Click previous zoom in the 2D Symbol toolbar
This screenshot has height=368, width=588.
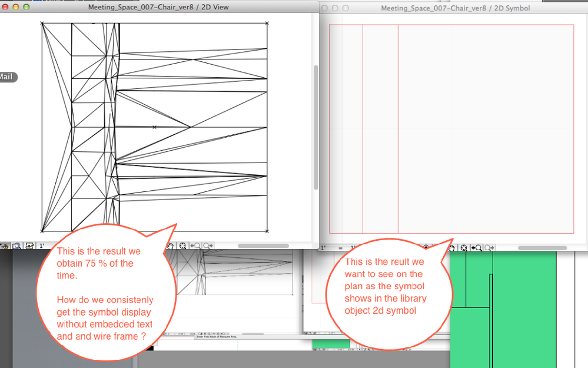point(476,247)
